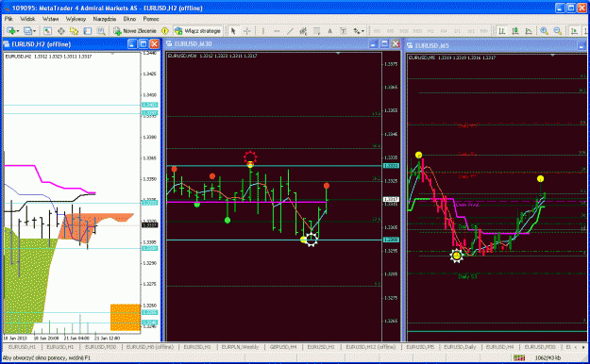Click Włącz strategie button
Screen dimensions: 590x364
[198, 31]
